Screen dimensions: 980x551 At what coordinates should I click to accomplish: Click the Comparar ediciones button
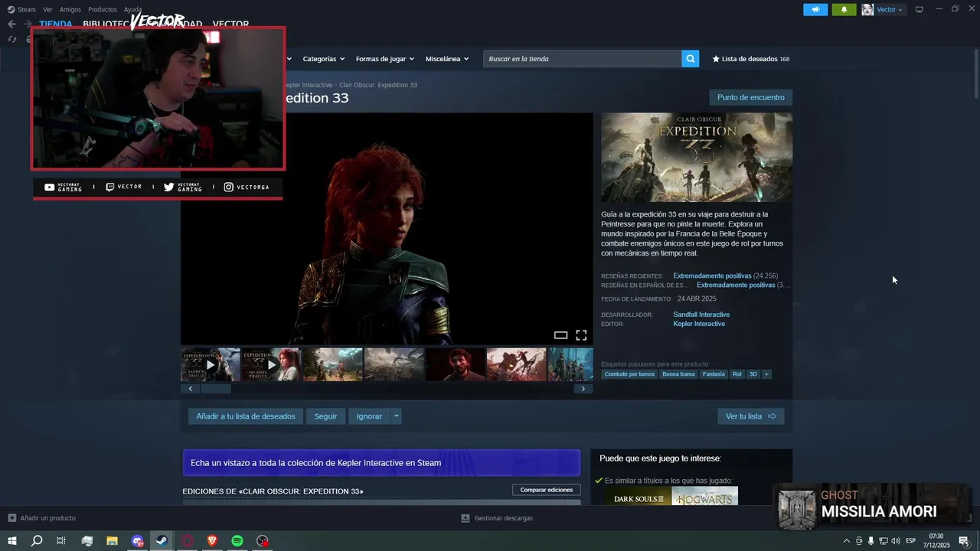pos(547,490)
